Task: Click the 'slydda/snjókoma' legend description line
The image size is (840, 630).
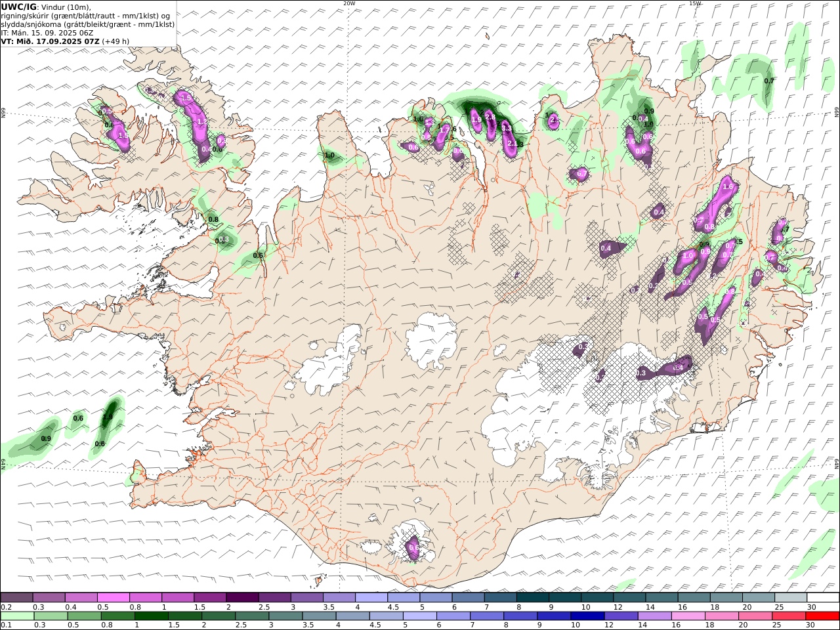Action: [88, 24]
